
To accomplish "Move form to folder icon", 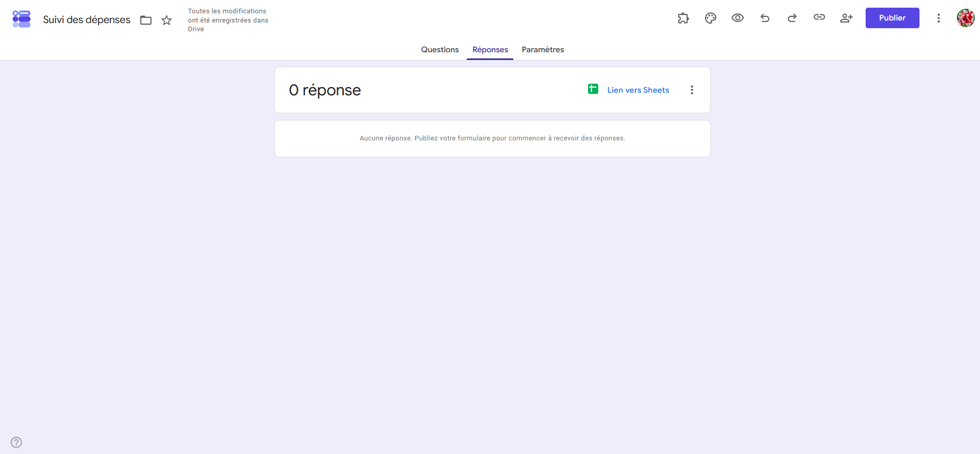I will click(x=146, y=20).
